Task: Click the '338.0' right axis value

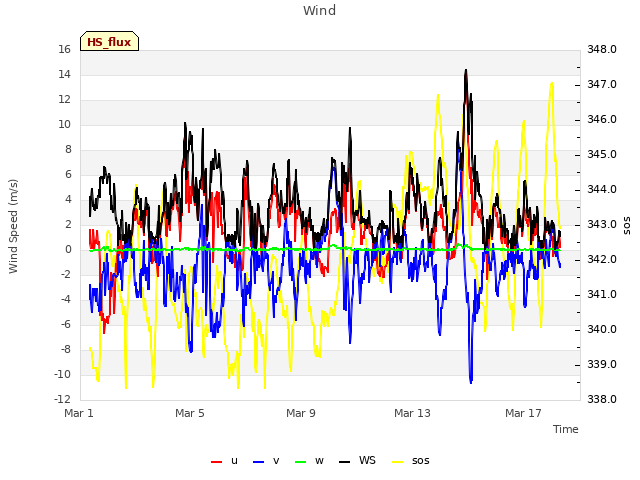Action: (602, 399)
